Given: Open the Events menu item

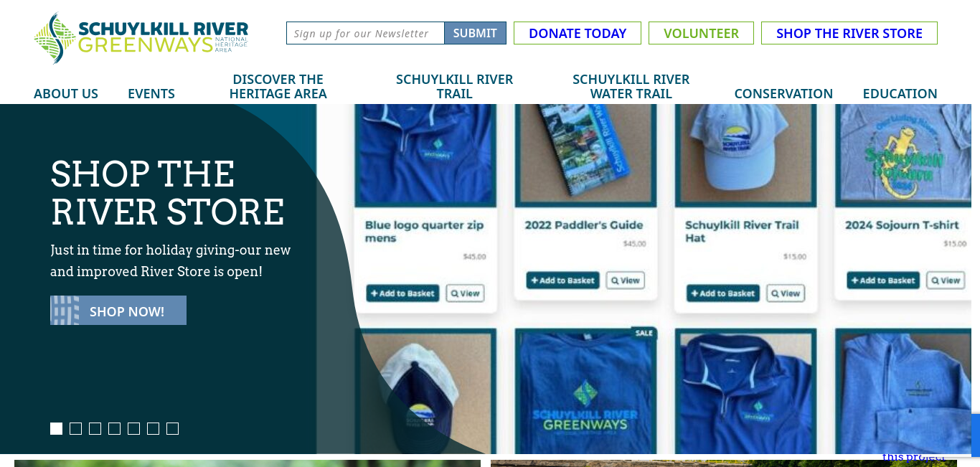Looking at the screenshot, I should click(151, 93).
